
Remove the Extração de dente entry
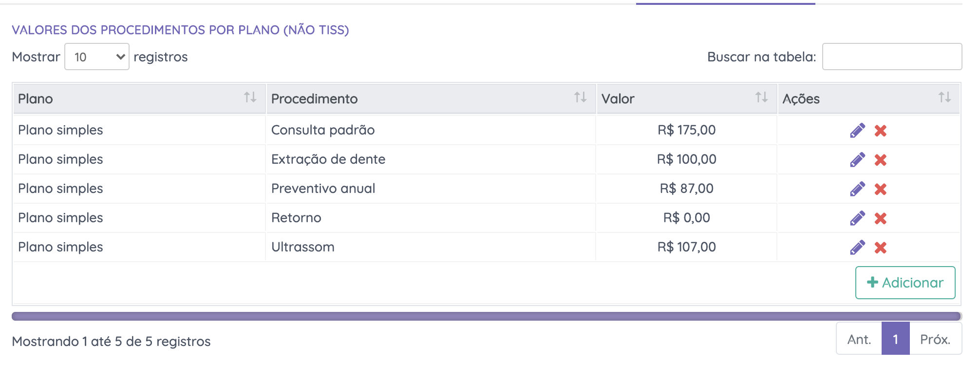tap(880, 160)
